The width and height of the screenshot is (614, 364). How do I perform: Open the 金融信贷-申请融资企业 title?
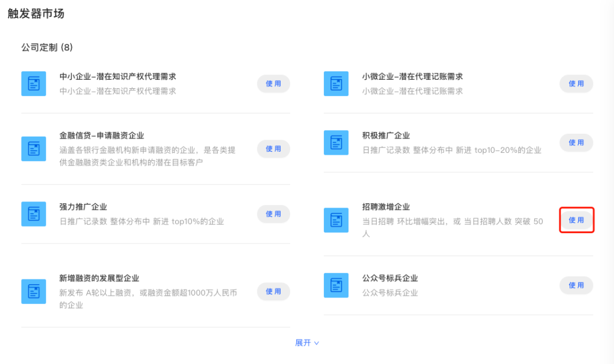[102, 136]
